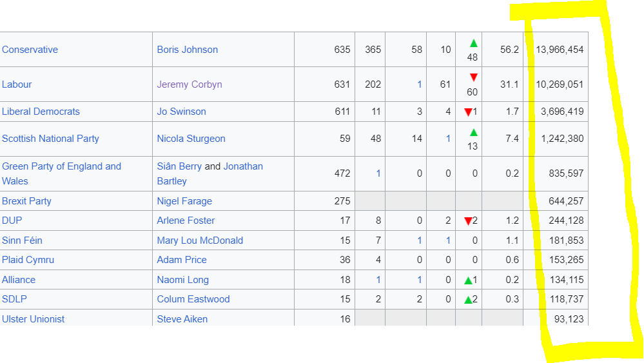Open Steve Aiken's page

182,319
